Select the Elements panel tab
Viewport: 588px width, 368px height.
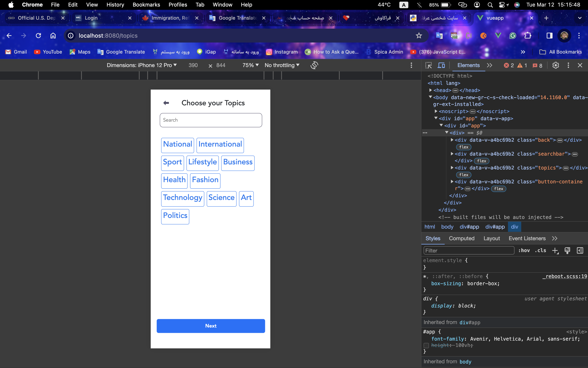pyautogui.click(x=468, y=65)
